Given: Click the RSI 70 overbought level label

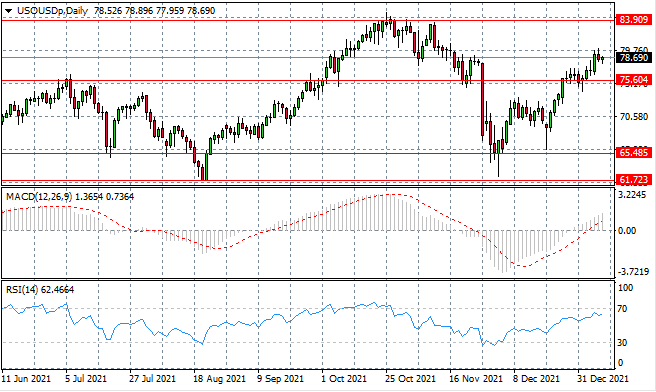Looking at the screenshot, I should tap(622, 309).
